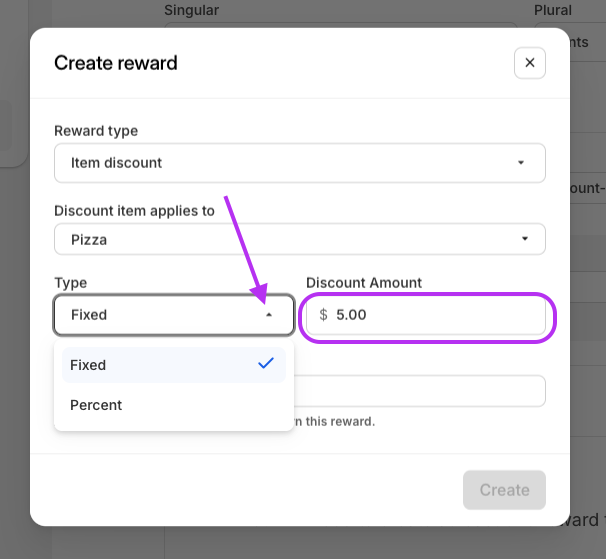This screenshot has width=606, height=559.
Task: Click the arrow beside Pizza
Action: pyautogui.click(x=524, y=239)
